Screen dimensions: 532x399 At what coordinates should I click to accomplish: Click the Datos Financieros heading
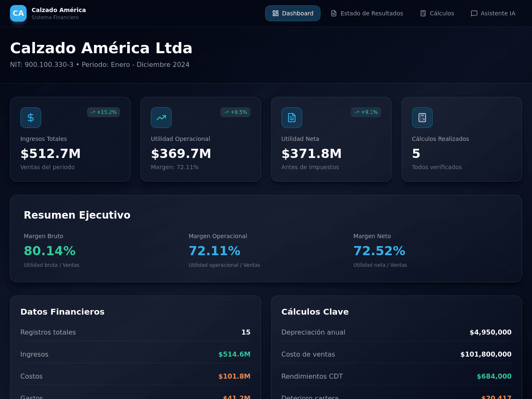pyautogui.click(x=62, y=312)
